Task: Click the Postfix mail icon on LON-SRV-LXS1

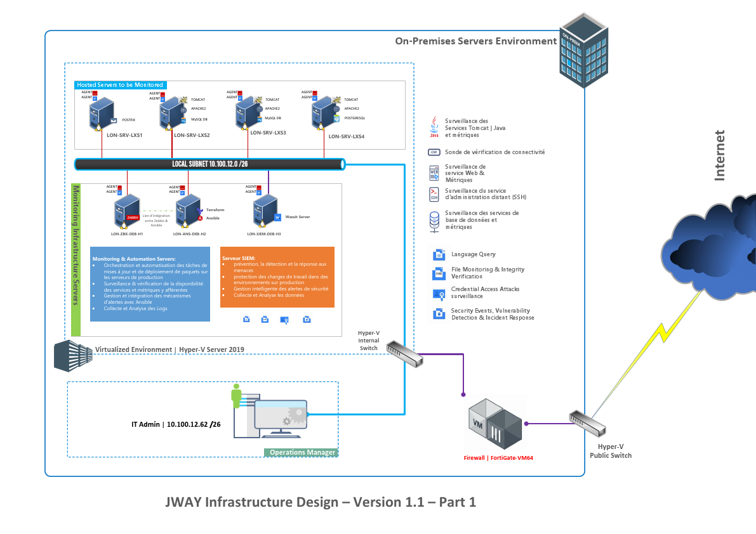Action: [x=112, y=120]
